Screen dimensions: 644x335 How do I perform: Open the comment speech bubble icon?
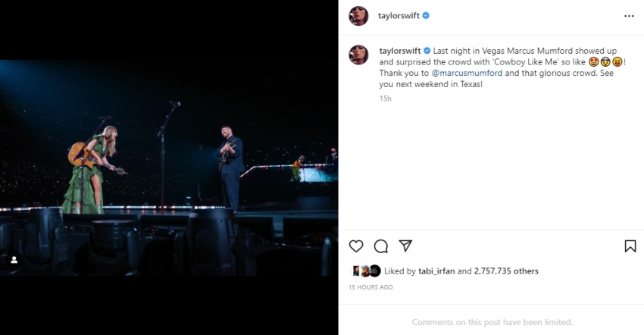[381, 246]
